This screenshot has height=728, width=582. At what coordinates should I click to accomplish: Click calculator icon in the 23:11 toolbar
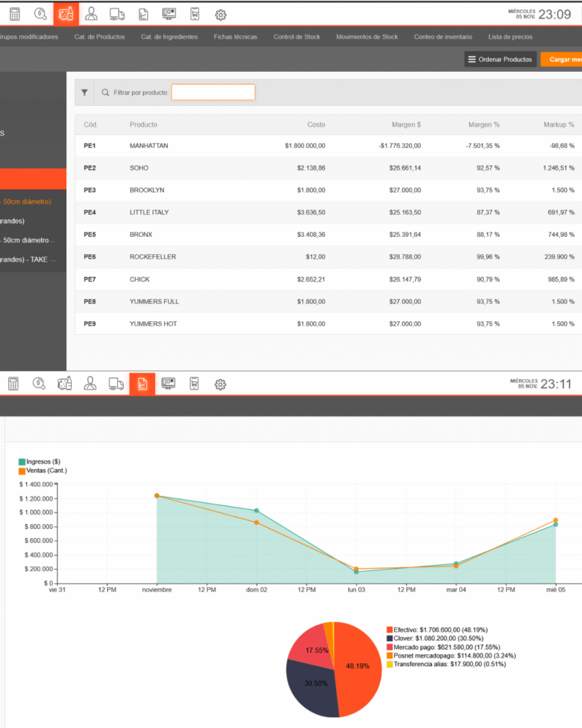[x=13, y=384]
